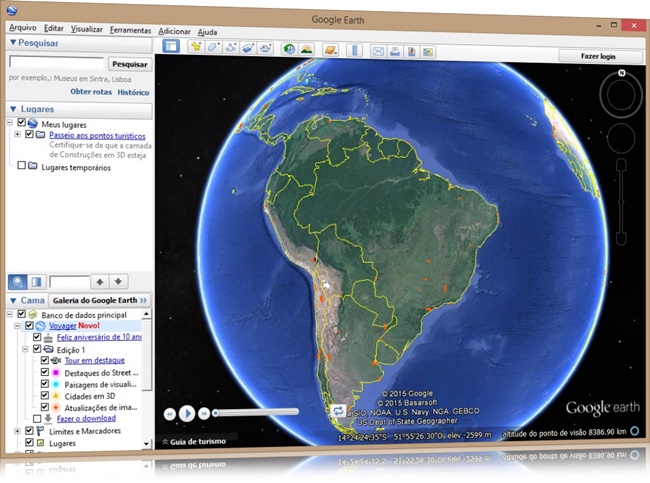Click the up arrow button in Lugares panel
650x483 pixels.
coord(99,282)
